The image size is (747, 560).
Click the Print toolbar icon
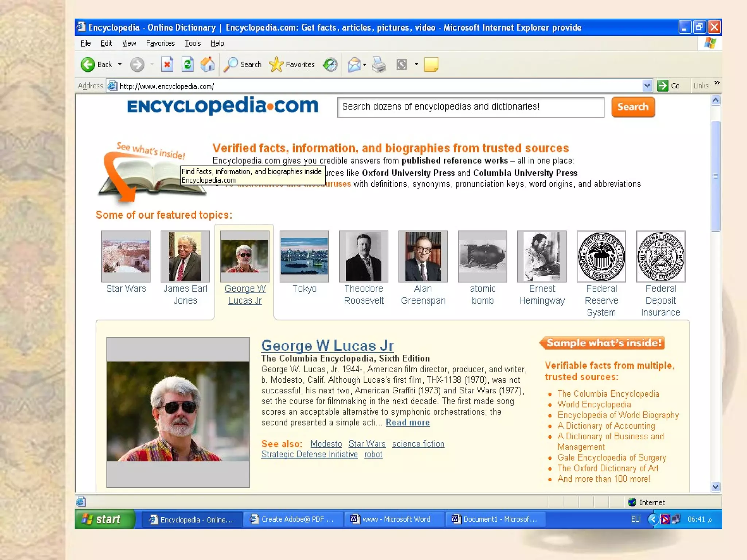click(x=379, y=65)
